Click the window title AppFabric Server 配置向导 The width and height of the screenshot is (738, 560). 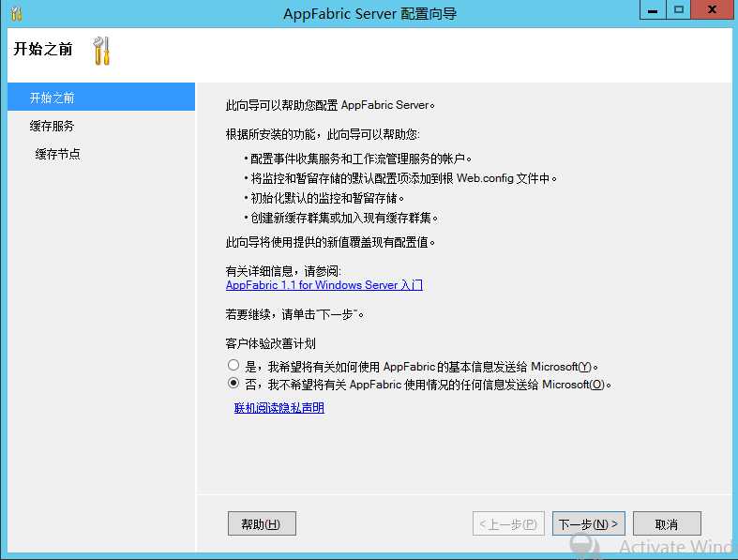370,14
